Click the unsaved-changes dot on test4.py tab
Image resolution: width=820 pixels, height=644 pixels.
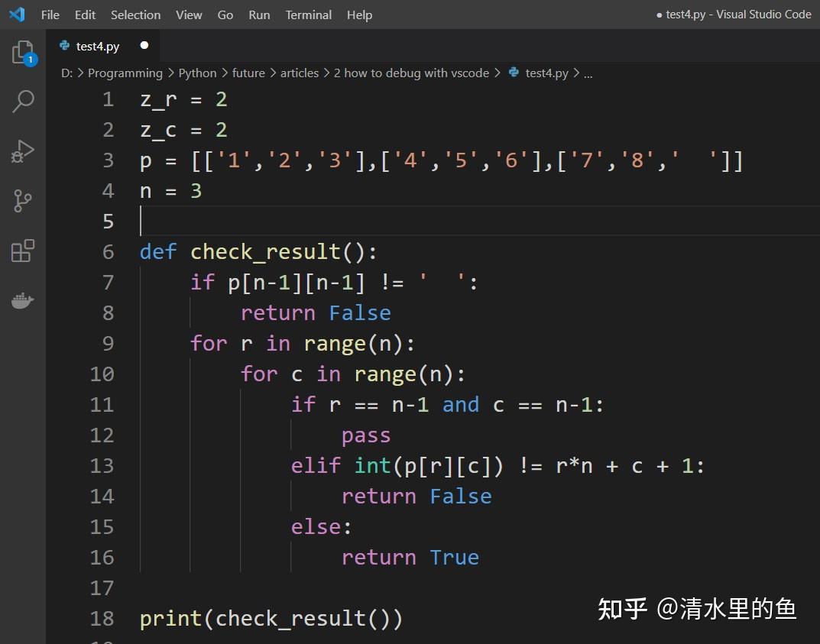tap(144, 46)
